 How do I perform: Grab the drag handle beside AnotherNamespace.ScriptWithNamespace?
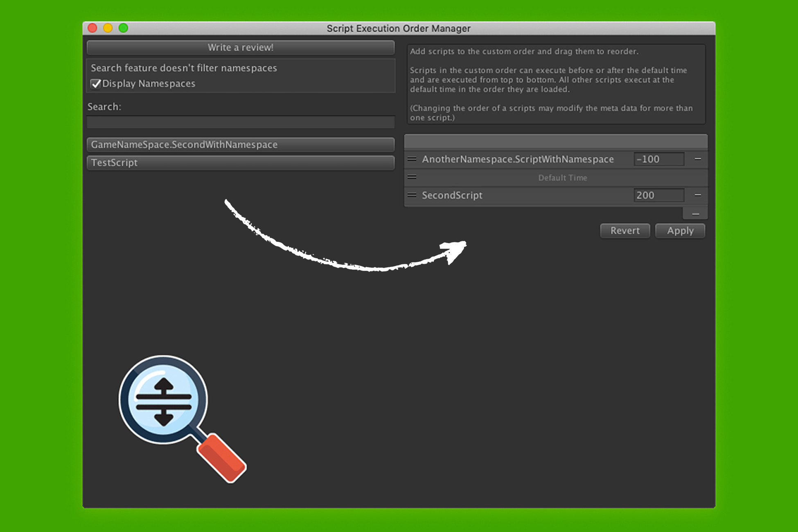tap(412, 159)
